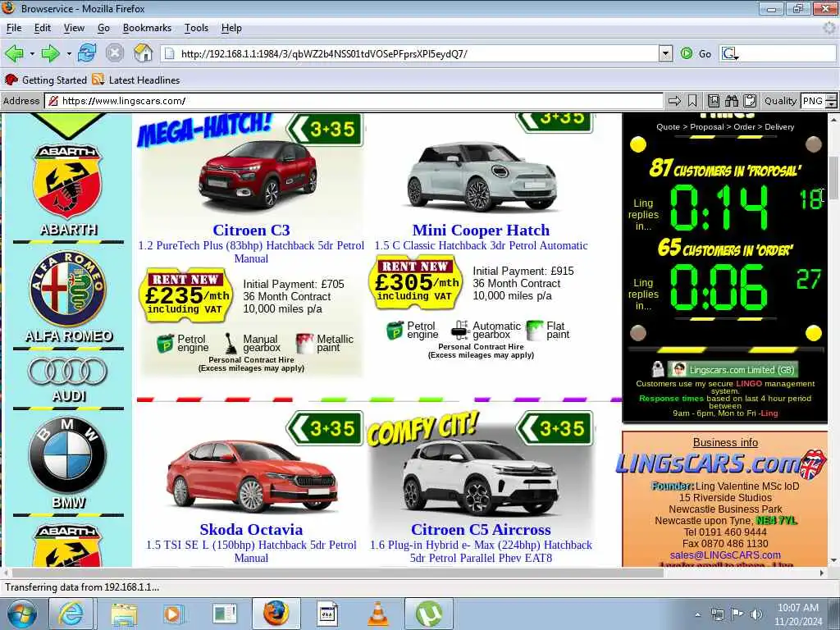
Task: Click Firefox Back arrow button
Action: point(15,53)
